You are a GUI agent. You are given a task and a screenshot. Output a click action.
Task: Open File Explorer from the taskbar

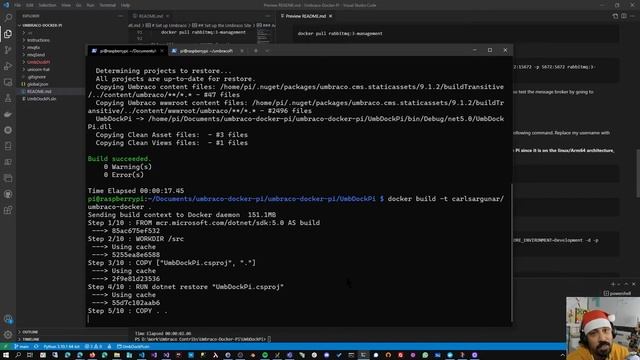coord(117,355)
